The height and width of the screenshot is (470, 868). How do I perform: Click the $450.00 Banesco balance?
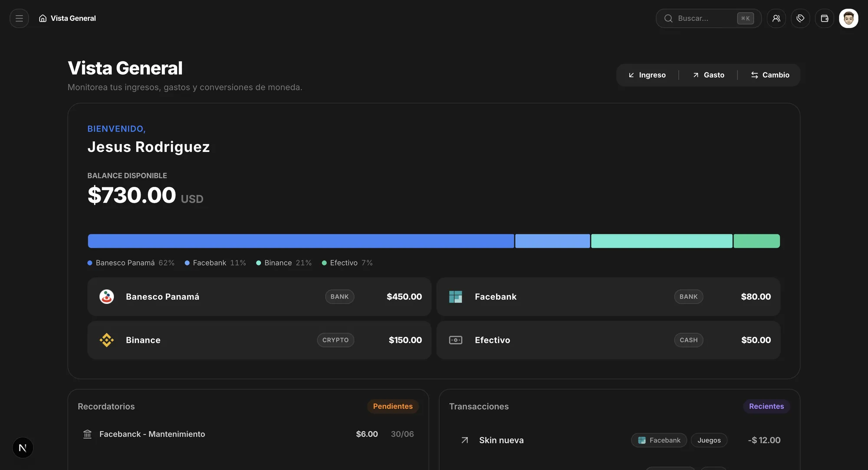tap(404, 296)
